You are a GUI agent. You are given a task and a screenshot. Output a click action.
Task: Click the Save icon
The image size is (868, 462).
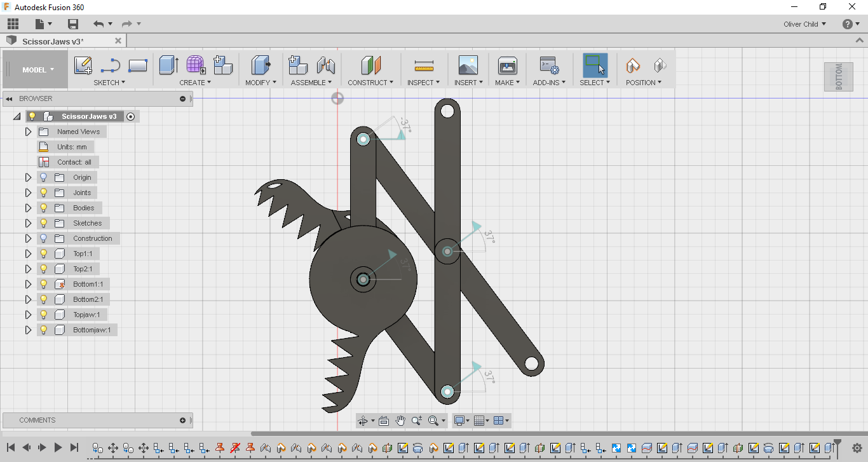click(x=72, y=23)
